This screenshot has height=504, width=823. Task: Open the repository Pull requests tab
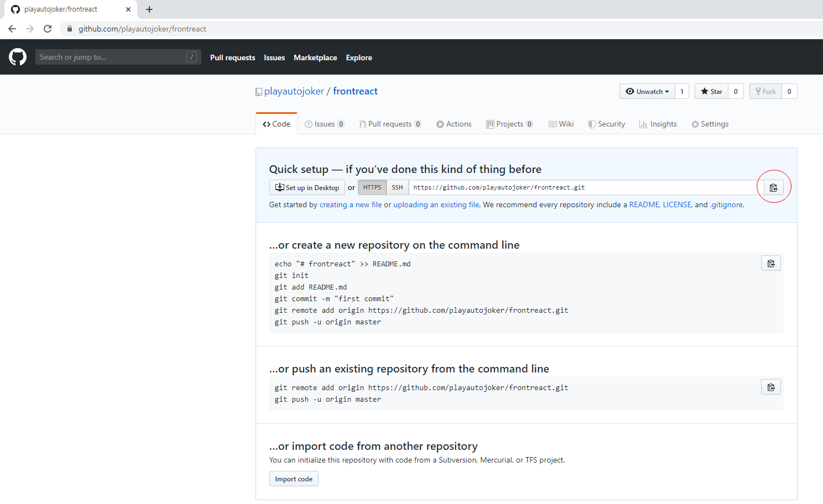[x=390, y=124]
